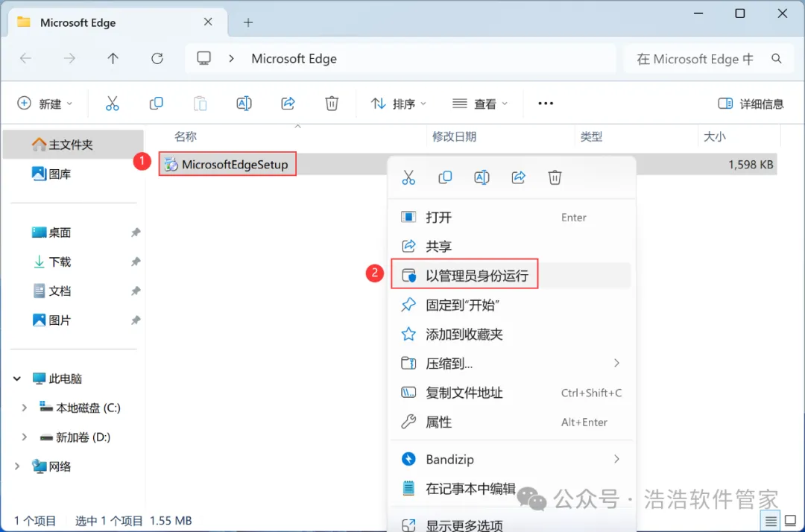The image size is (805, 532).
Task: Expand the Bandizip submenu arrow
Action: [616, 459]
